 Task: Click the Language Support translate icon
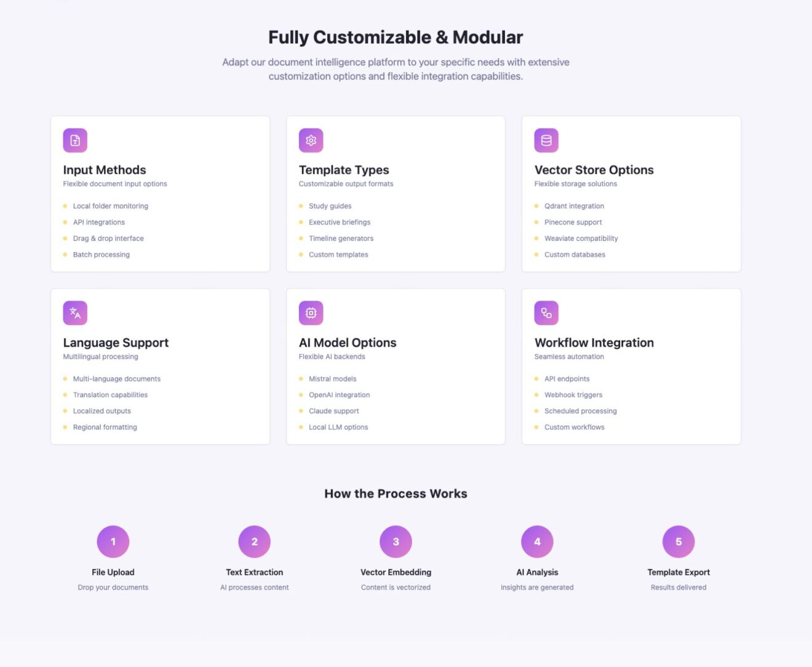coord(75,313)
